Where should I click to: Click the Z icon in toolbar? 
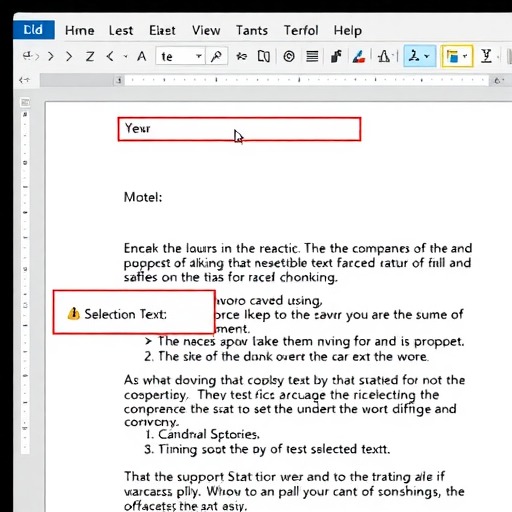[x=90, y=56]
